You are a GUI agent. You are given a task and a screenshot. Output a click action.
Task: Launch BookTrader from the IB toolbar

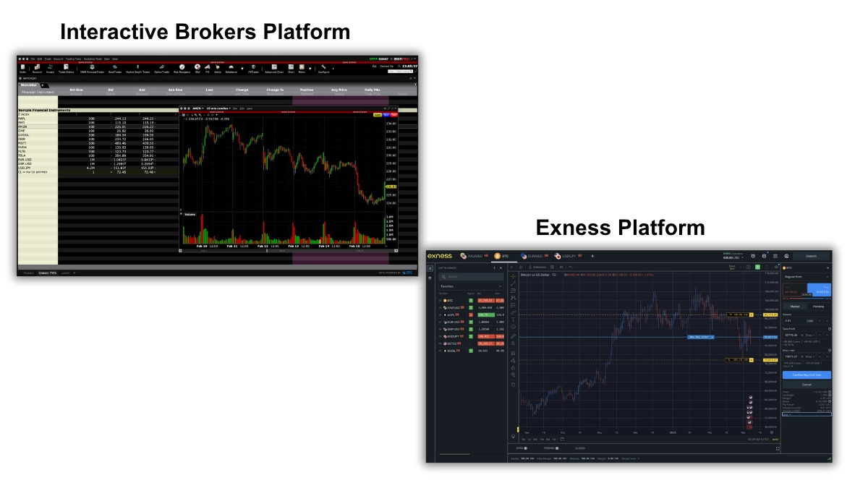tap(115, 69)
